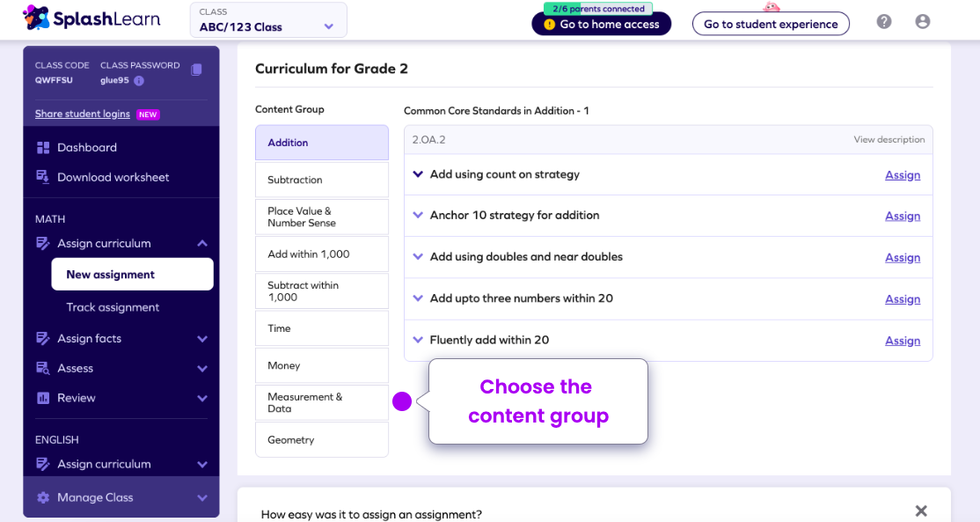
Task: Dismiss the assignment feedback survey
Action: [x=921, y=511]
